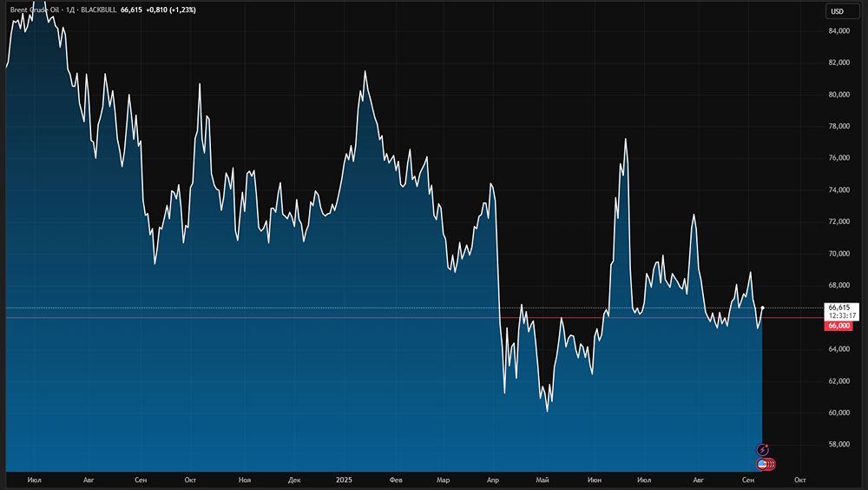Click the 74,000 price scale label
This screenshot has height=490, width=868.
pos(838,190)
